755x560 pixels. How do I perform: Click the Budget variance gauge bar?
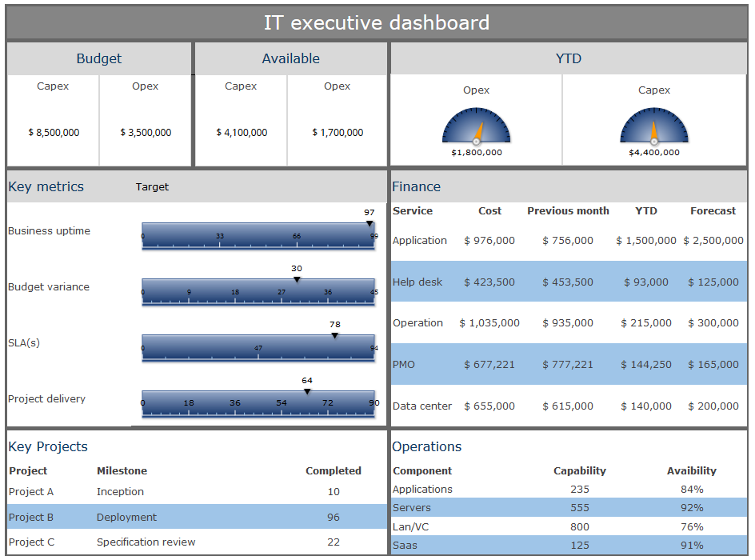(258, 292)
